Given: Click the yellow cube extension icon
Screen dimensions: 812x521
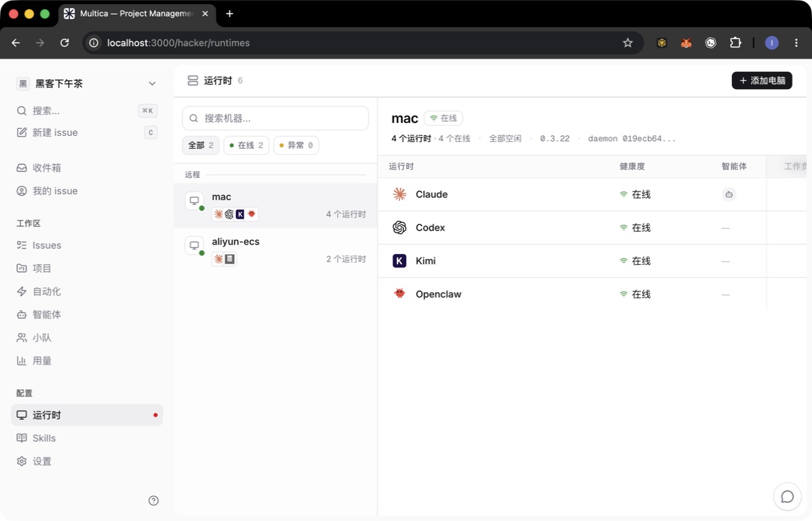Looking at the screenshot, I should (x=662, y=43).
